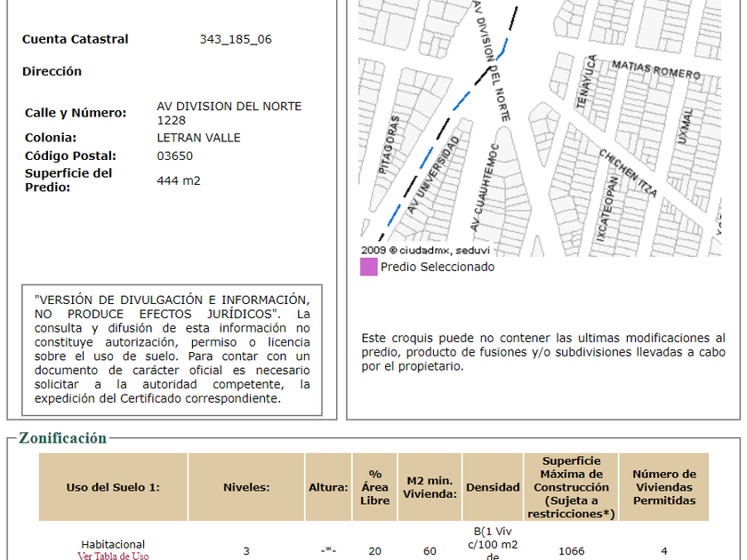
Task: Click the Uso del Suelo 1 column header
Action: 113,487
